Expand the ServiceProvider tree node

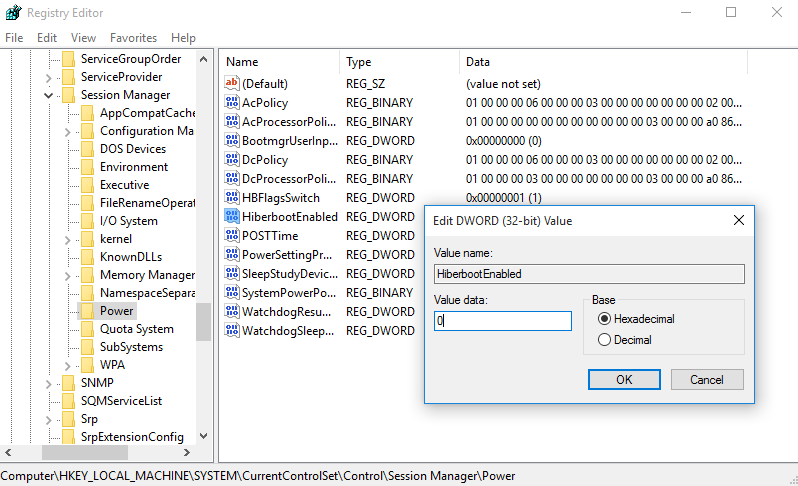48,77
